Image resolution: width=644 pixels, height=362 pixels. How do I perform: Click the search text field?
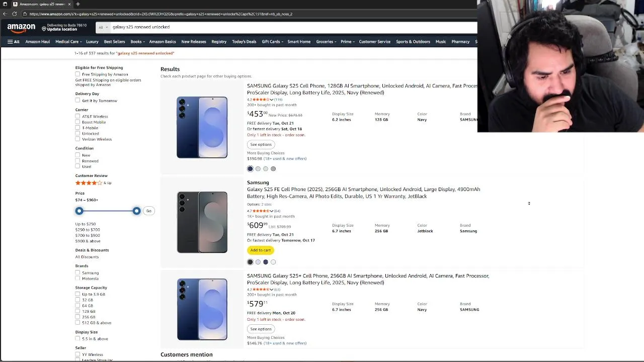(292, 27)
